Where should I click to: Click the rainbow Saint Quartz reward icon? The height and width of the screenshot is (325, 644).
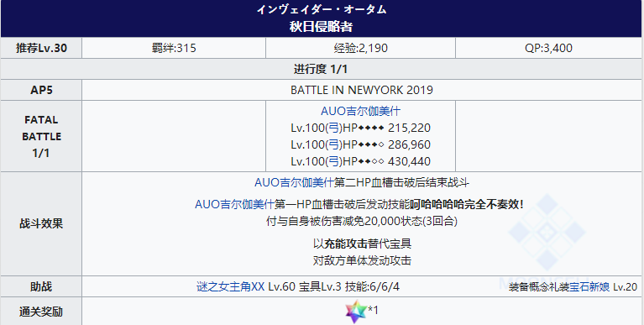click(356, 312)
